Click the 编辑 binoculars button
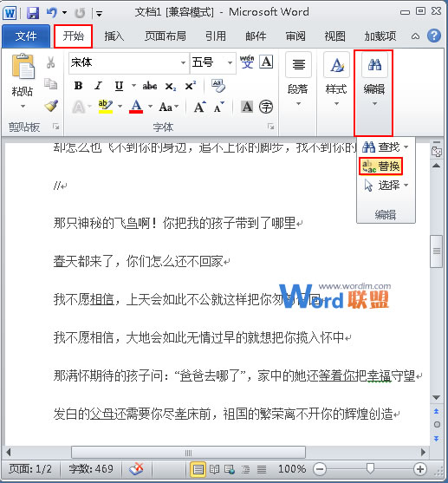Viewport: 448px width, 483px height. click(x=374, y=80)
